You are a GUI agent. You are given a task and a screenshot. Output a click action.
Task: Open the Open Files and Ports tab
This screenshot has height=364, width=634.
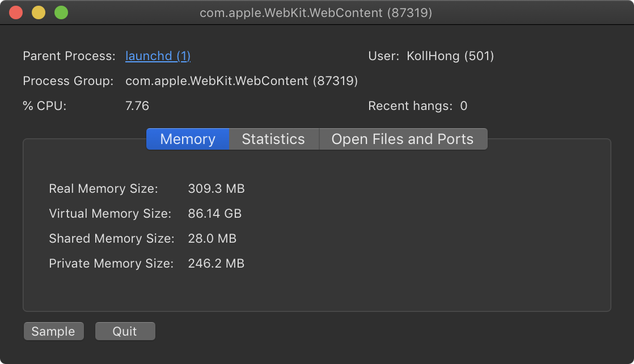tap(403, 139)
